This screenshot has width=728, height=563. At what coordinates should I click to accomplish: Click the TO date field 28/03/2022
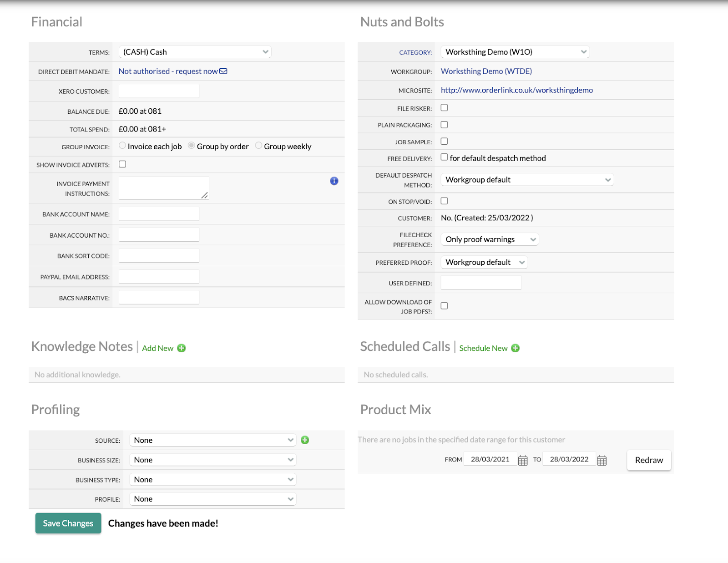[569, 459]
